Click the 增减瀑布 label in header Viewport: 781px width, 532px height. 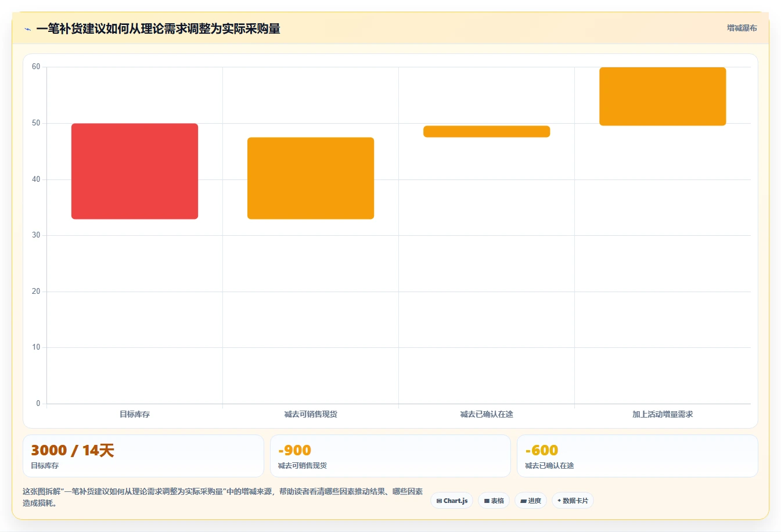pos(742,28)
